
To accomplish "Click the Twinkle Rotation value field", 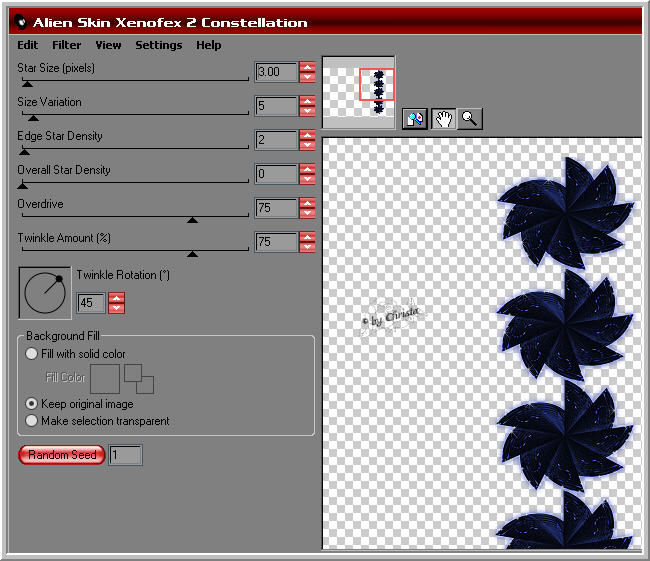I will pyautogui.click(x=91, y=303).
